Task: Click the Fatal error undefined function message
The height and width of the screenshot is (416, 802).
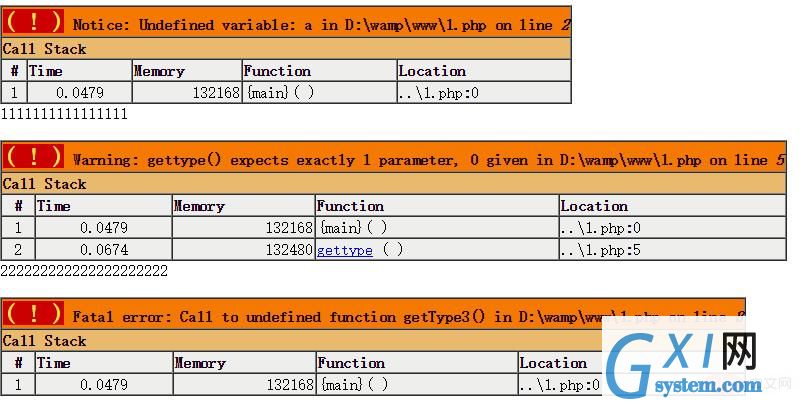Action: tap(408, 317)
